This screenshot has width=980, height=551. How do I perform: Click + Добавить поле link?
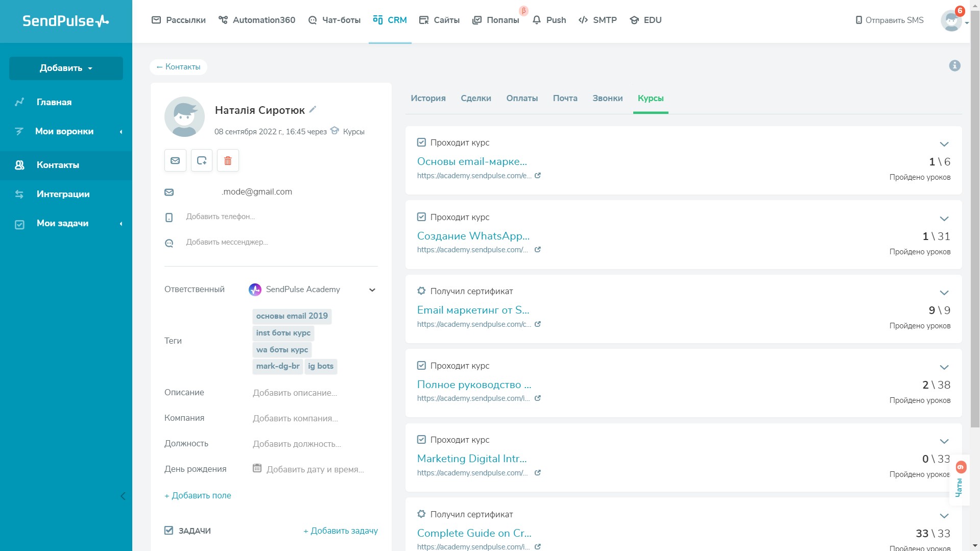pos(198,495)
